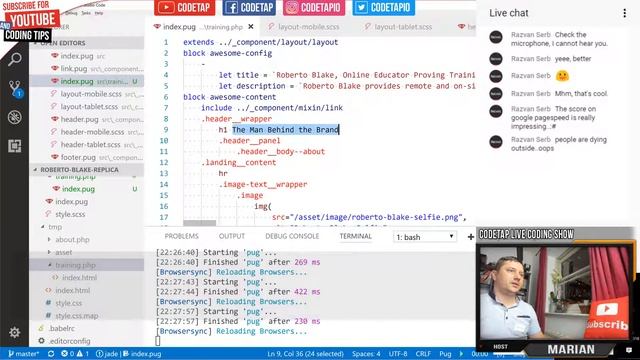Open the Search view in activity bar
640x360 pixels.
click(15, 60)
